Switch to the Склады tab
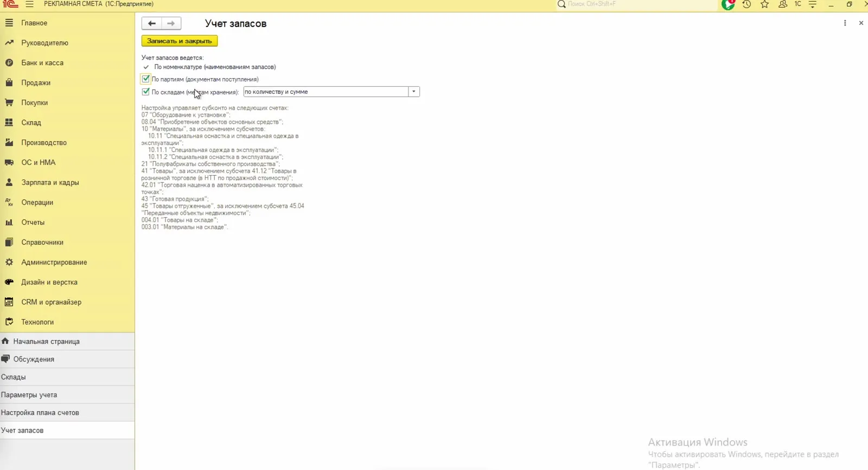This screenshot has width=868, height=470. pos(67,377)
